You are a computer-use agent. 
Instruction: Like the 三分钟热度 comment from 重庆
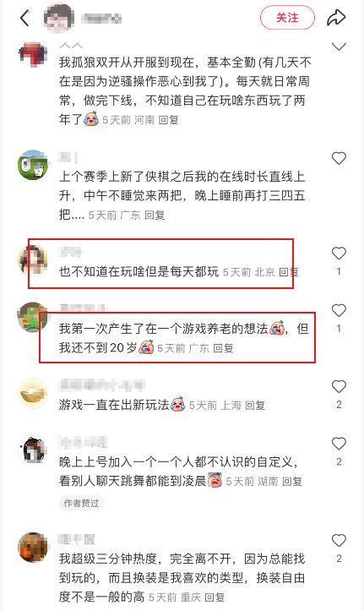click(x=339, y=541)
